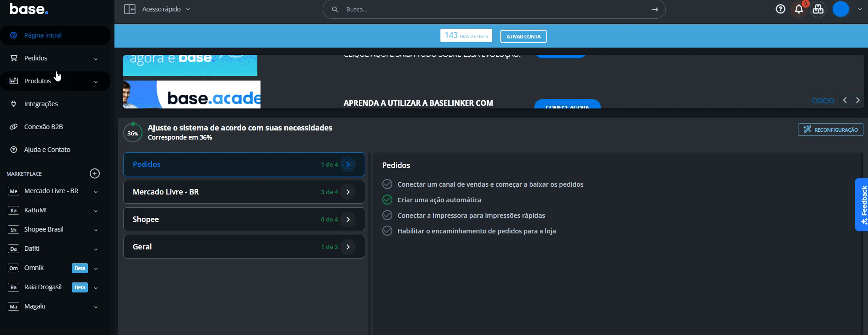868x335 pixels.
Task: Open Mercado Livre - BR setup card arrow
Action: point(348,192)
